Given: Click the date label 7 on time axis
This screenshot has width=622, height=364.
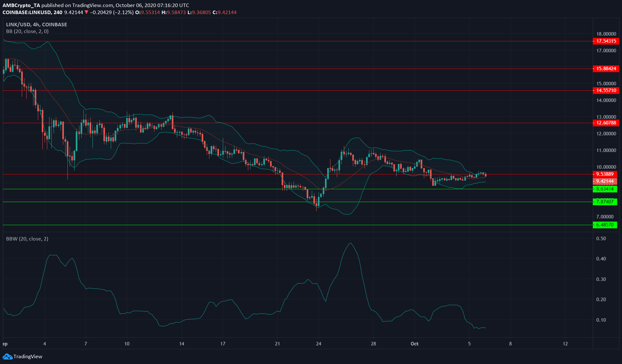Looking at the screenshot, I should tap(86, 344).
